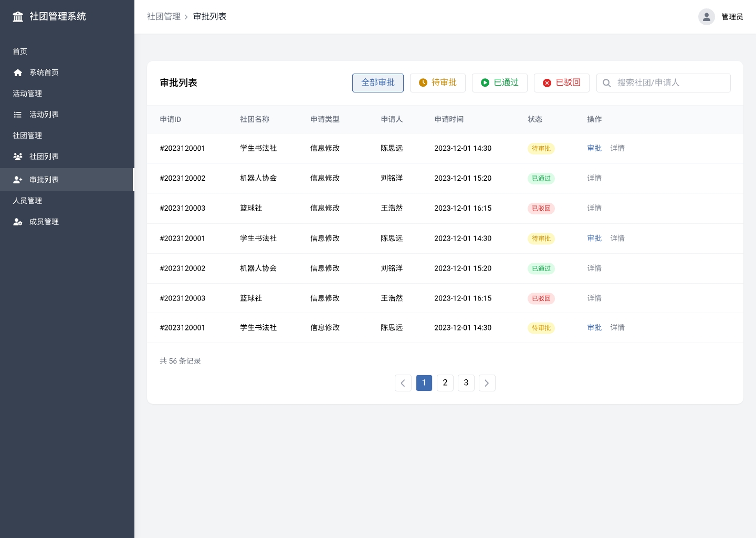756x538 pixels.
Task: Go to the next page using the right chevron
Action: click(x=487, y=383)
